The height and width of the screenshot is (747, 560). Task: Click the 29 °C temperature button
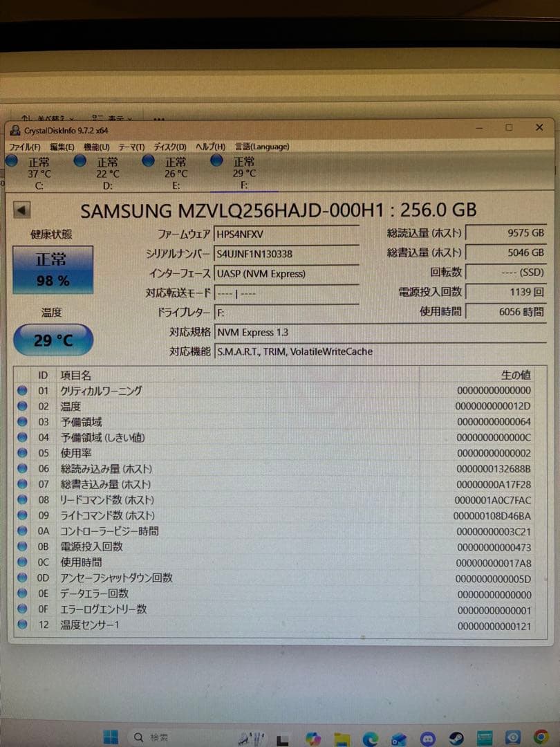[x=53, y=340]
